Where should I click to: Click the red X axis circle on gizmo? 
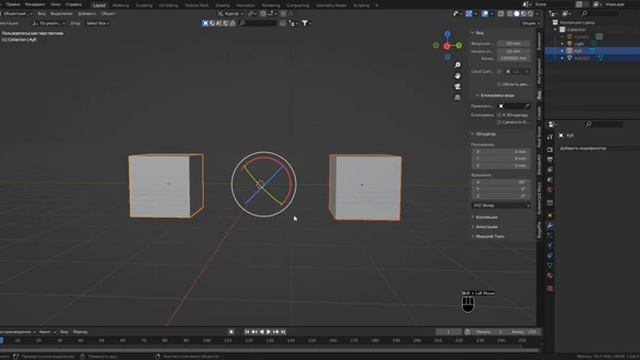tap(447, 46)
